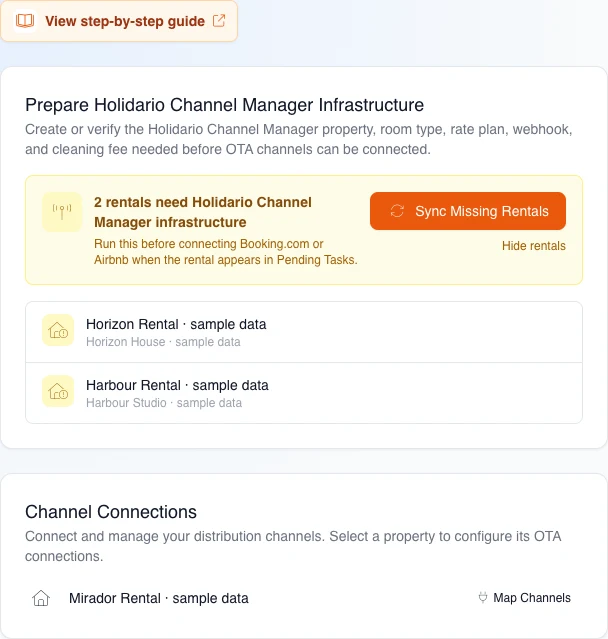Open the View step-by-step guide link
Screen dimensions: 608x639
(x=119, y=21)
